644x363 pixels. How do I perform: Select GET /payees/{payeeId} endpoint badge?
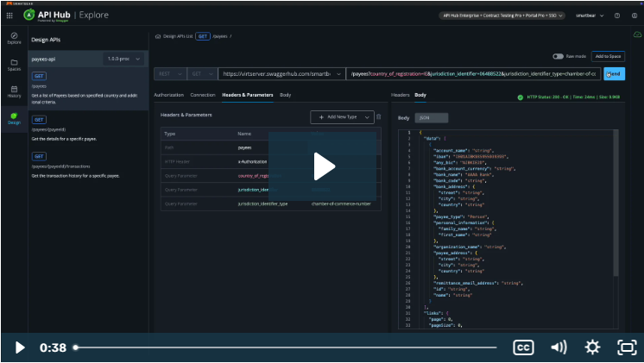(39, 120)
